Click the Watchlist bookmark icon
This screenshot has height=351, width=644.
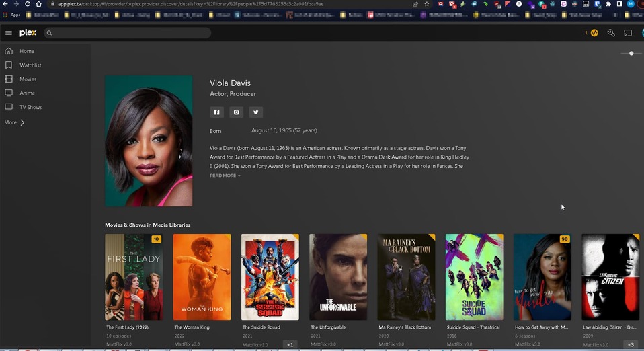point(9,65)
